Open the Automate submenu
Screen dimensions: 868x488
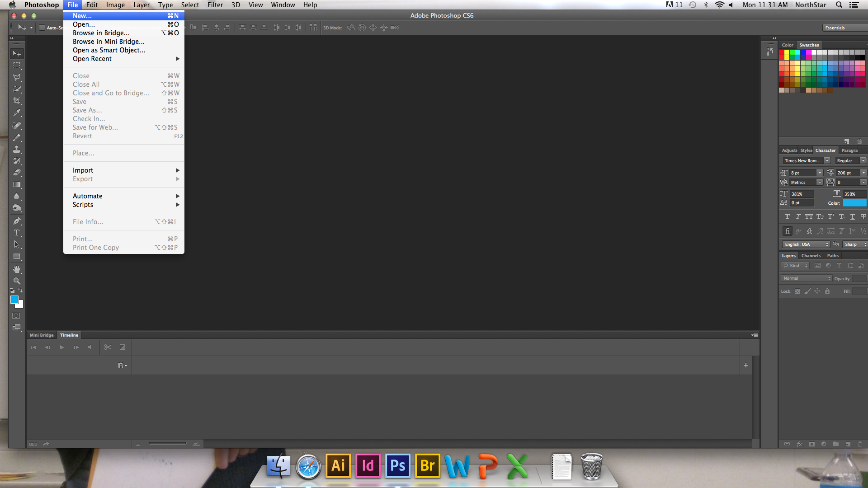click(124, 196)
